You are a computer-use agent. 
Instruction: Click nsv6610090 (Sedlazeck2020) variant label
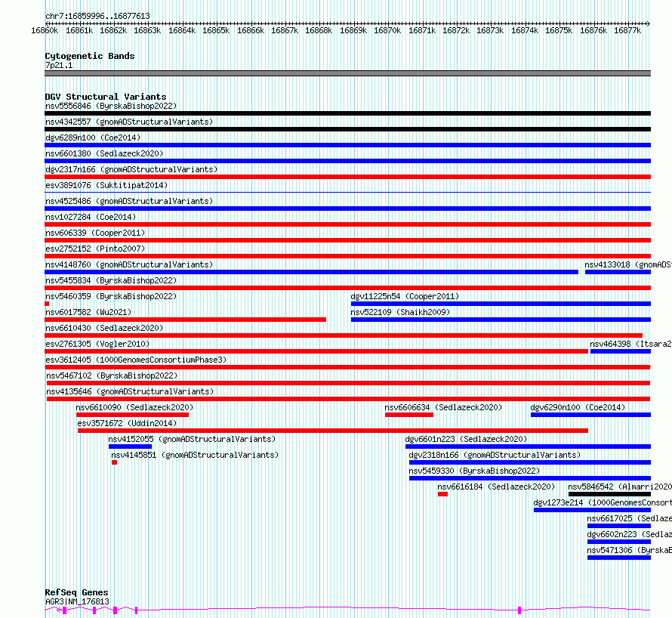pyautogui.click(x=134, y=407)
